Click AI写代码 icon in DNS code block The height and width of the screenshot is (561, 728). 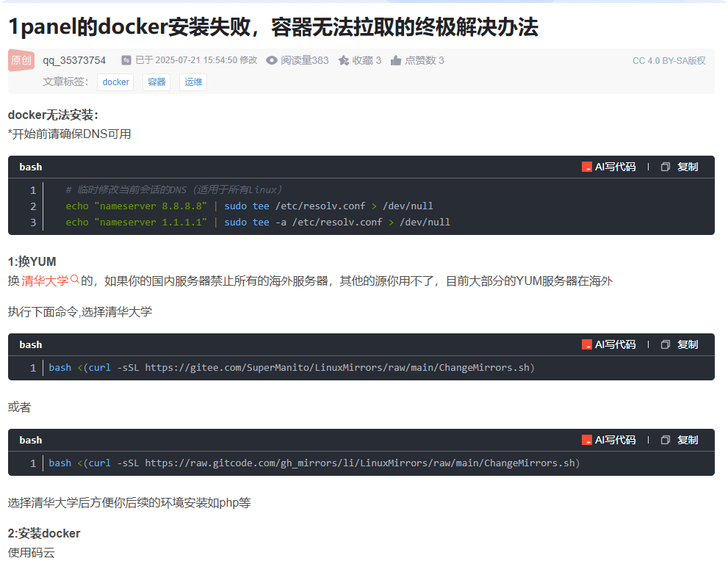(587, 167)
